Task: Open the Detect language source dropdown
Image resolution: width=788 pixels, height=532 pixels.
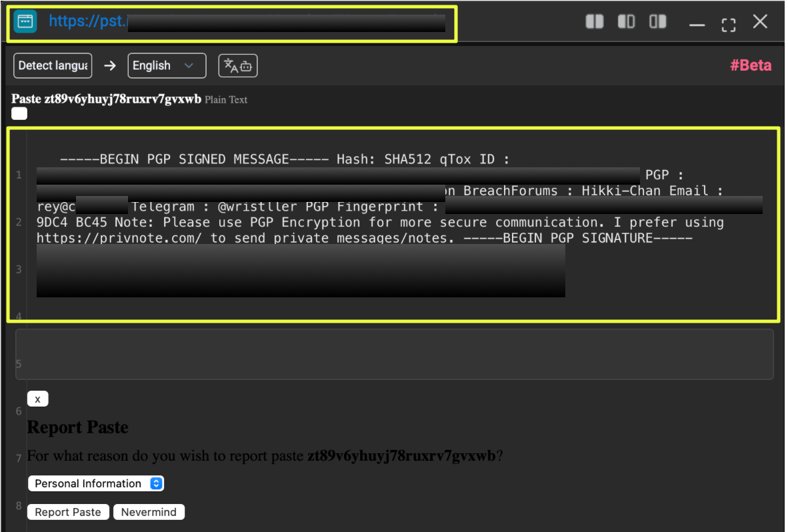Action: pyautogui.click(x=53, y=65)
